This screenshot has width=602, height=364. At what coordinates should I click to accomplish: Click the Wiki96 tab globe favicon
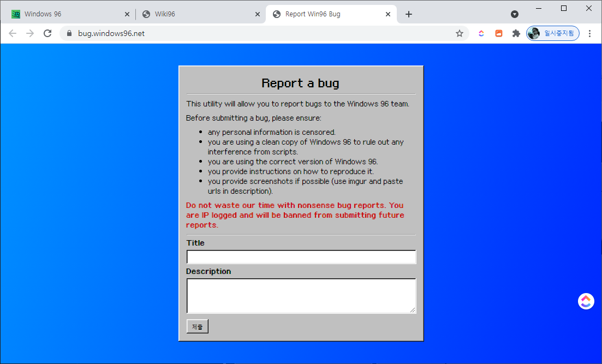click(x=146, y=14)
